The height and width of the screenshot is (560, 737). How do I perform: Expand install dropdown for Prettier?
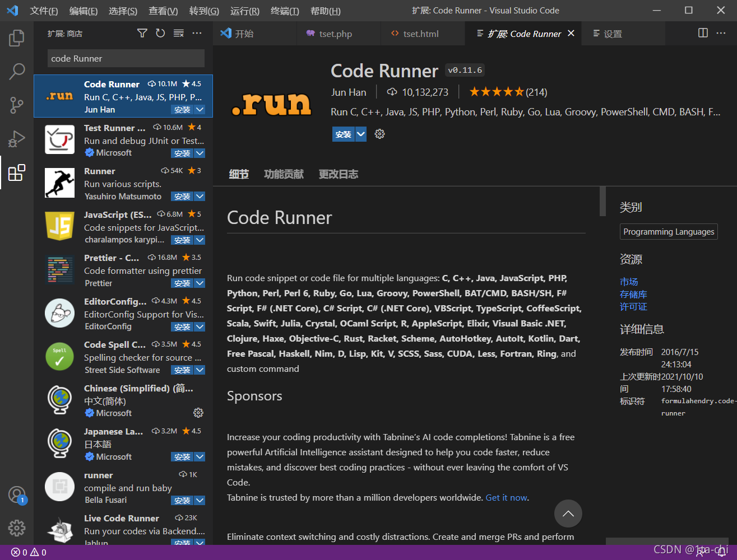coord(200,283)
